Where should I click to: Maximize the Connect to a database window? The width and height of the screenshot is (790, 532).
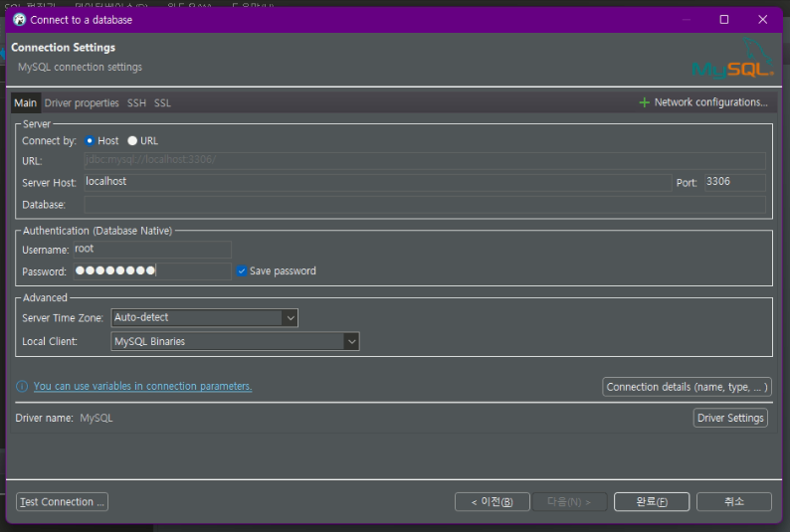[x=724, y=20]
